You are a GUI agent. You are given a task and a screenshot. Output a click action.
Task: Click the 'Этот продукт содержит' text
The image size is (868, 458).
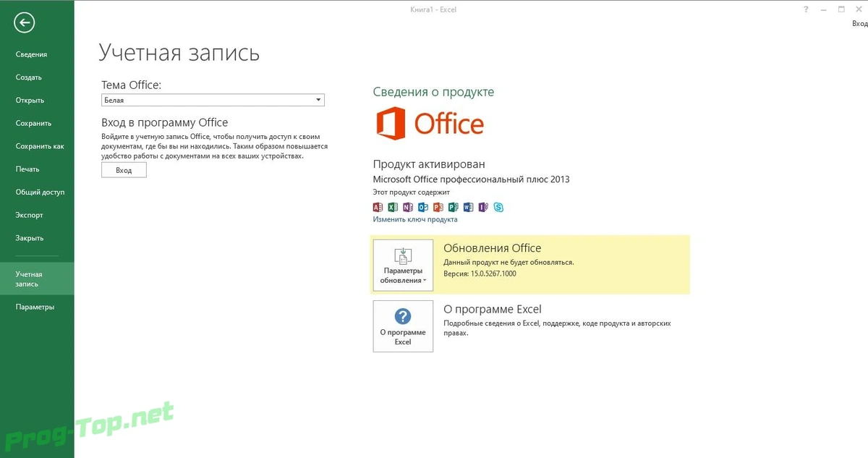[x=411, y=192]
